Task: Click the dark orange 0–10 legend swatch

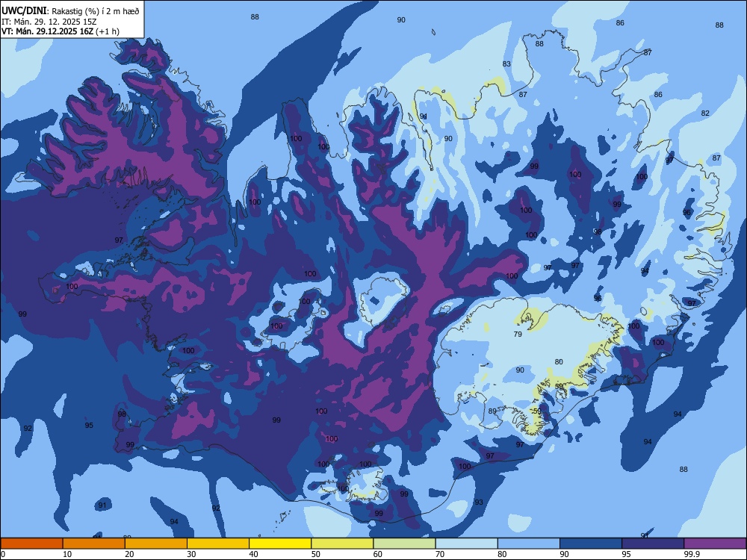Action: [31, 544]
